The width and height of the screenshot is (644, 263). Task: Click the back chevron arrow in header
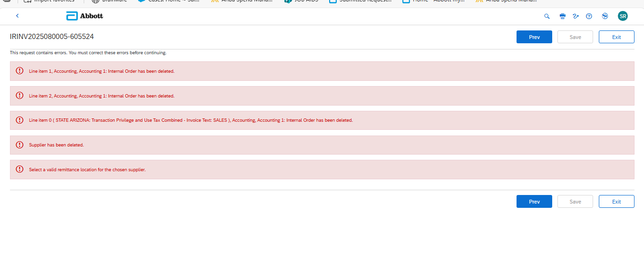(18, 16)
